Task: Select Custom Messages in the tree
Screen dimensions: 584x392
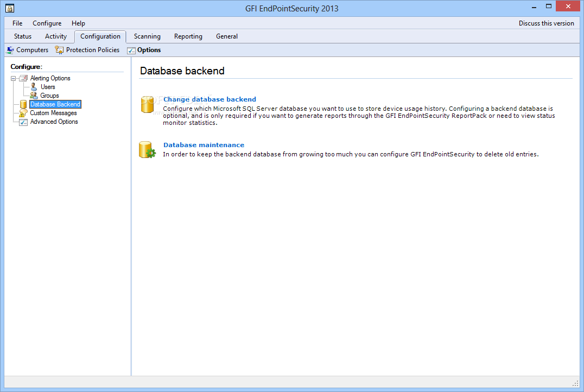Action: 53,113
